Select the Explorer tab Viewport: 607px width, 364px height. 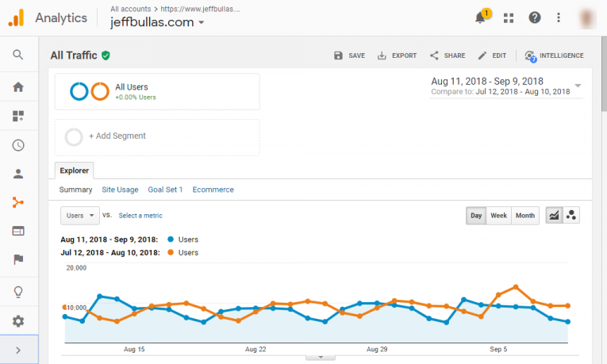coord(75,171)
